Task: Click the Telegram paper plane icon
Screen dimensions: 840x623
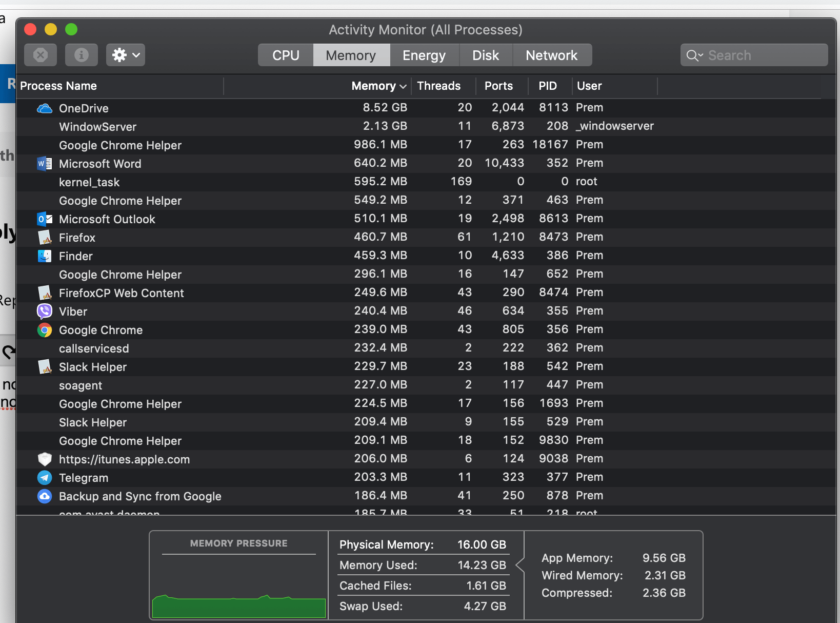Action: click(45, 478)
